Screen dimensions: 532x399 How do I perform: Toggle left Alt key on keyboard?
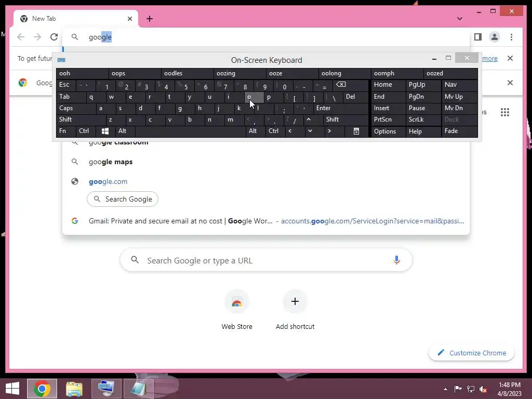tap(125, 131)
